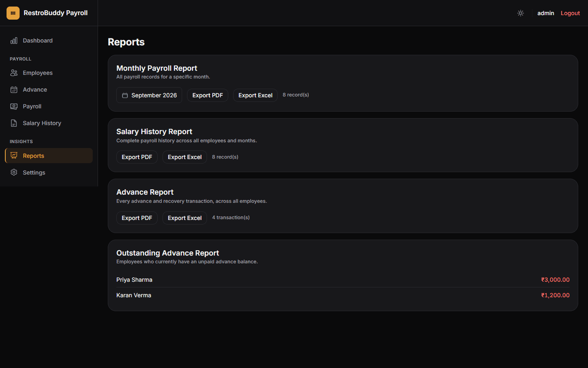The height and width of the screenshot is (368, 588).
Task: Open the Advance menu item
Action: pyautogui.click(x=49, y=90)
